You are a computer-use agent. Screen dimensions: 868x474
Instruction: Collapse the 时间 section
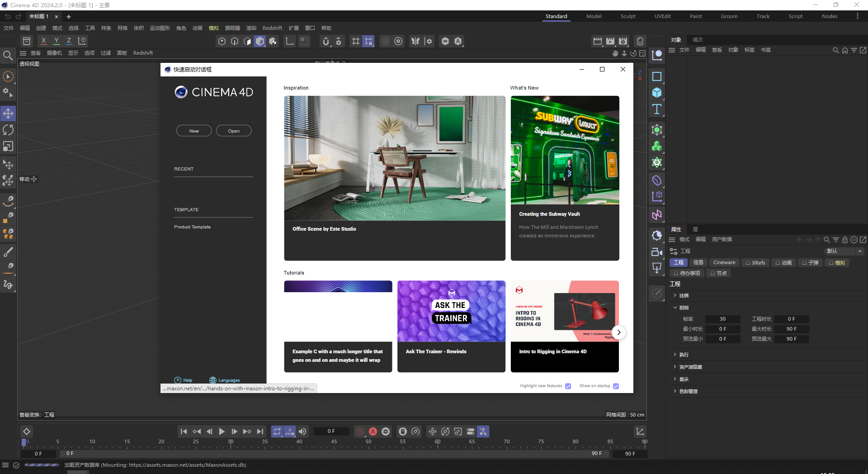click(681, 308)
